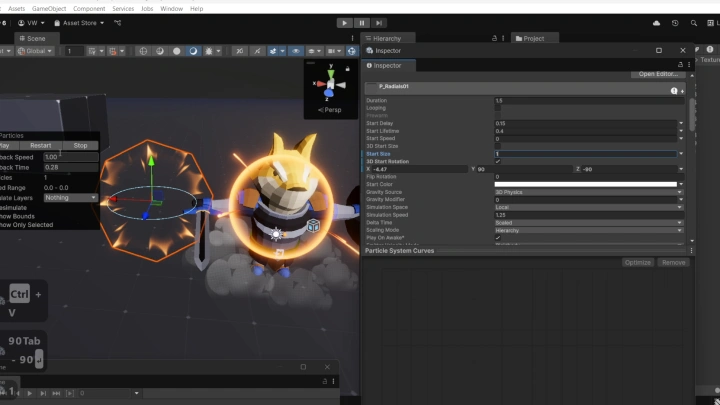The width and height of the screenshot is (720, 405).
Task: Open the GameObject menu
Action: tap(49, 9)
